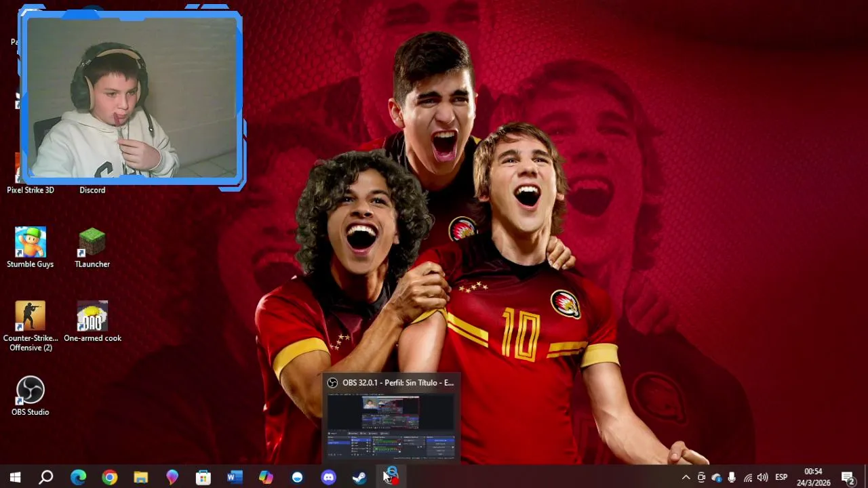
Task: Open Steam from the taskbar
Action: (x=359, y=477)
